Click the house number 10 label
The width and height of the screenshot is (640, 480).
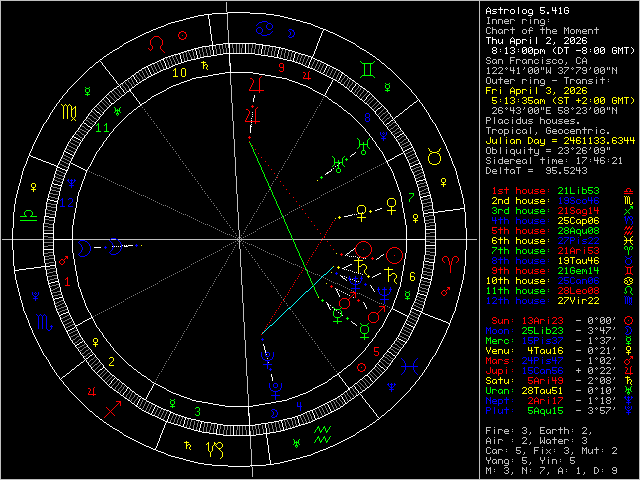179,72
